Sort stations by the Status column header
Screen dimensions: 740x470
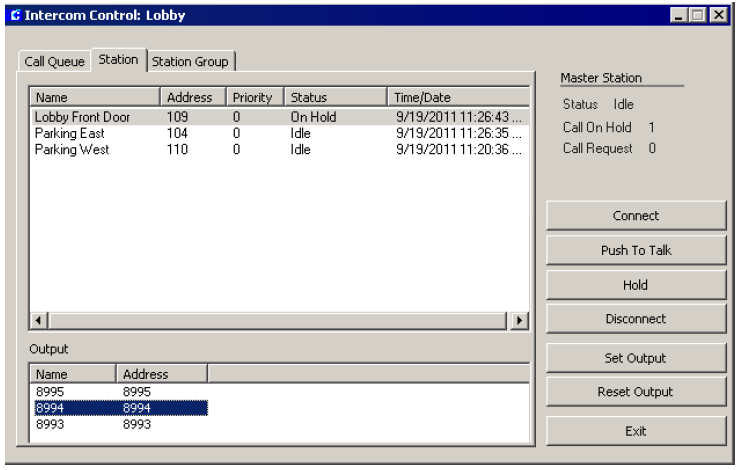[334, 97]
